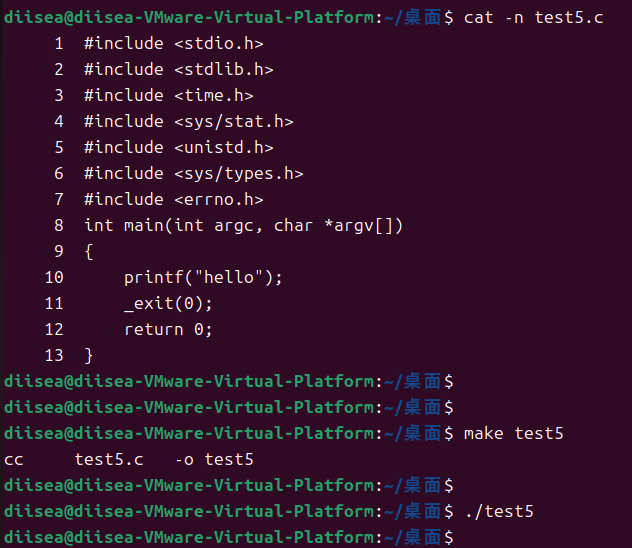Click the printf("hello") statement
Viewport: 632px width, 548px height.
click(x=203, y=278)
